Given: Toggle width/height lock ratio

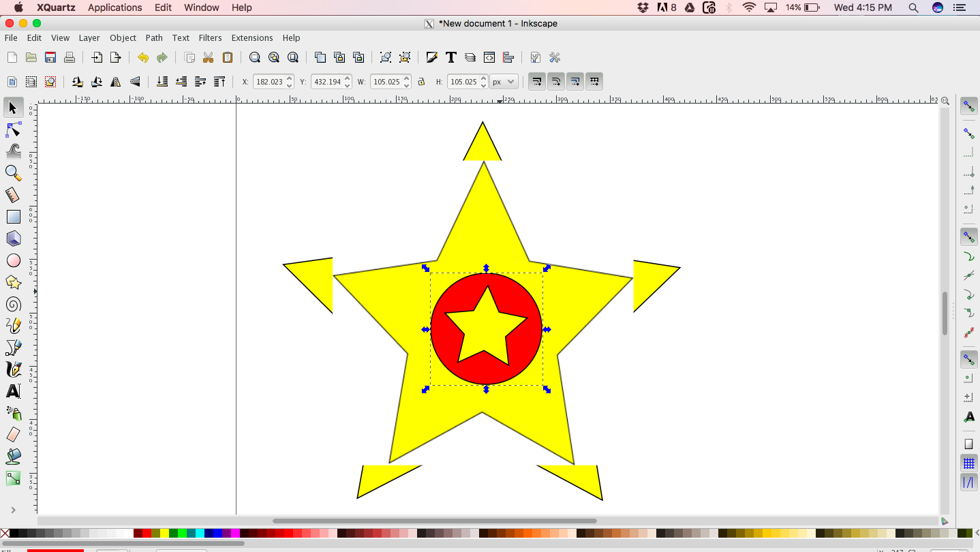Looking at the screenshot, I should [421, 82].
